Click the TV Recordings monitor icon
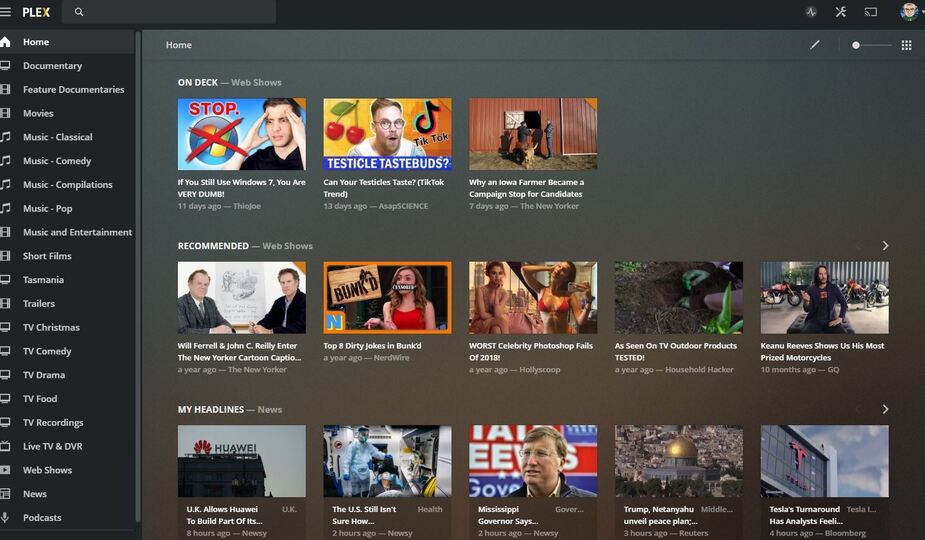Image resolution: width=925 pixels, height=540 pixels. coord(5,423)
